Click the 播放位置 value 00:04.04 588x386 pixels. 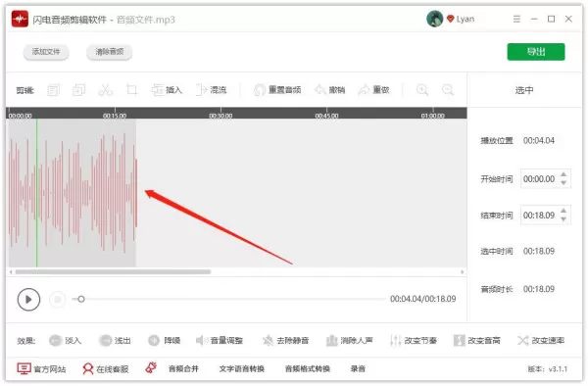539,140
